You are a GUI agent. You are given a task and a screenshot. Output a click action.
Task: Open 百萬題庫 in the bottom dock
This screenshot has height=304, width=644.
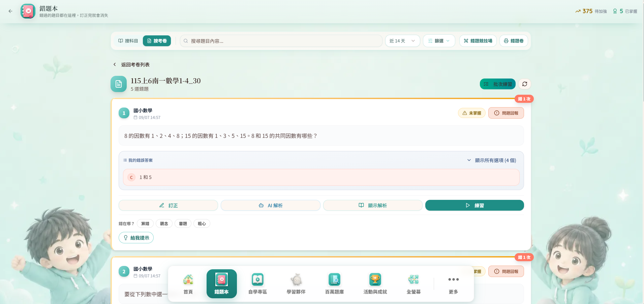[x=334, y=284]
